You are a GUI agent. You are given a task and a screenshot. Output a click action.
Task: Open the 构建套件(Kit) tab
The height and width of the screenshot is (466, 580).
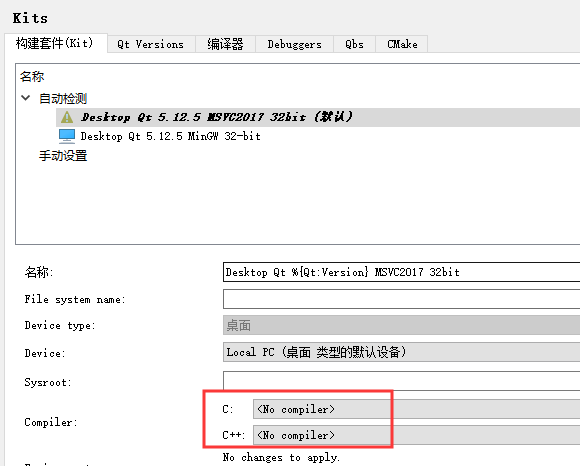[x=55, y=43]
